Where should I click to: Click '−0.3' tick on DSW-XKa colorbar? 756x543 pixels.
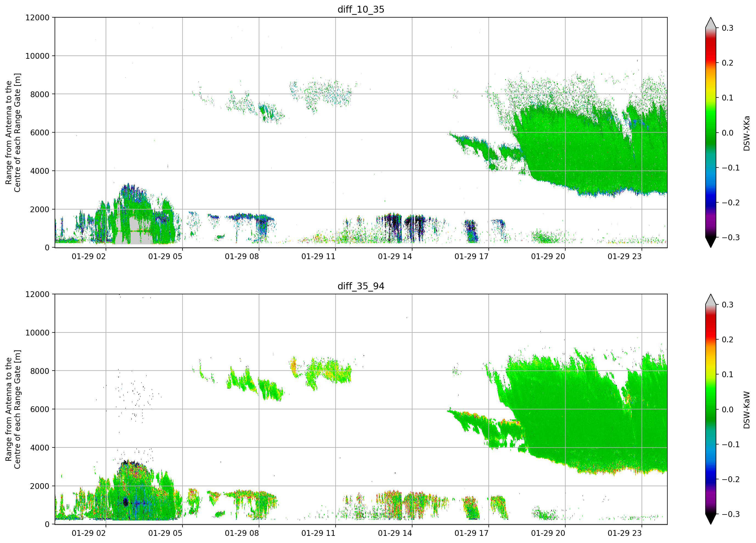click(x=731, y=237)
